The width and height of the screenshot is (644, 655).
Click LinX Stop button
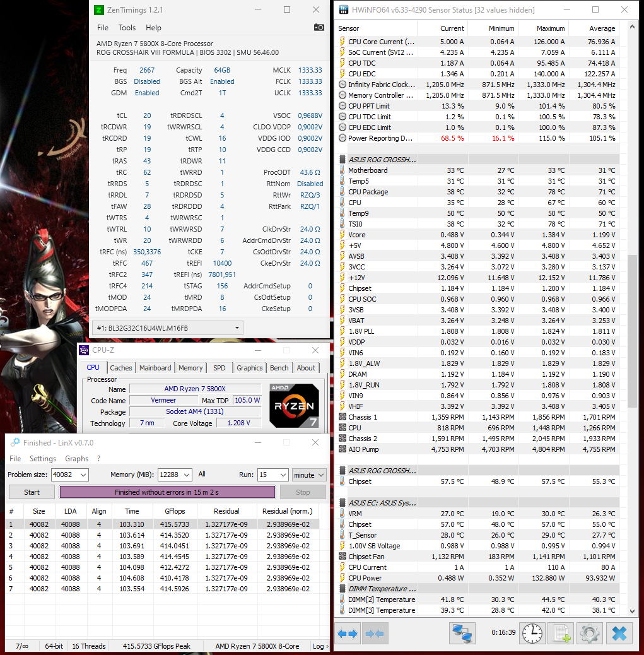tap(303, 492)
